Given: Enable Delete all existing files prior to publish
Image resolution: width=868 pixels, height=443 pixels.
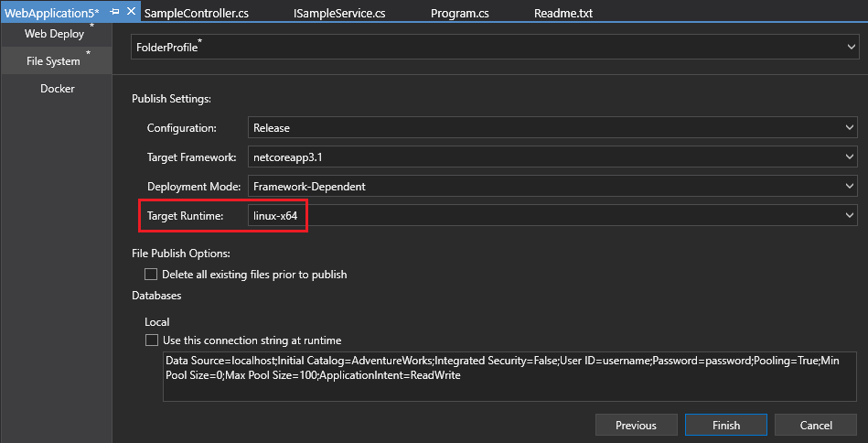Looking at the screenshot, I should click(151, 275).
